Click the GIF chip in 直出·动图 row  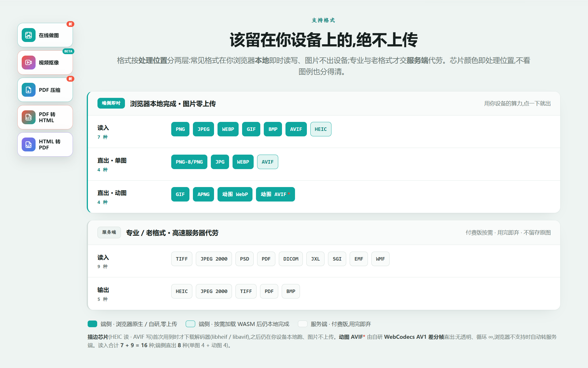click(x=180, y=194)
